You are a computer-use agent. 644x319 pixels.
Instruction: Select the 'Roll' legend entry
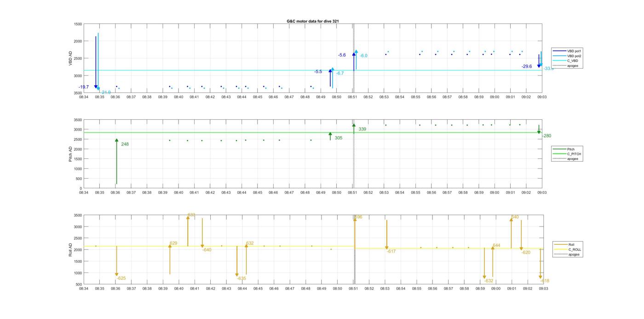pos(564,245)
